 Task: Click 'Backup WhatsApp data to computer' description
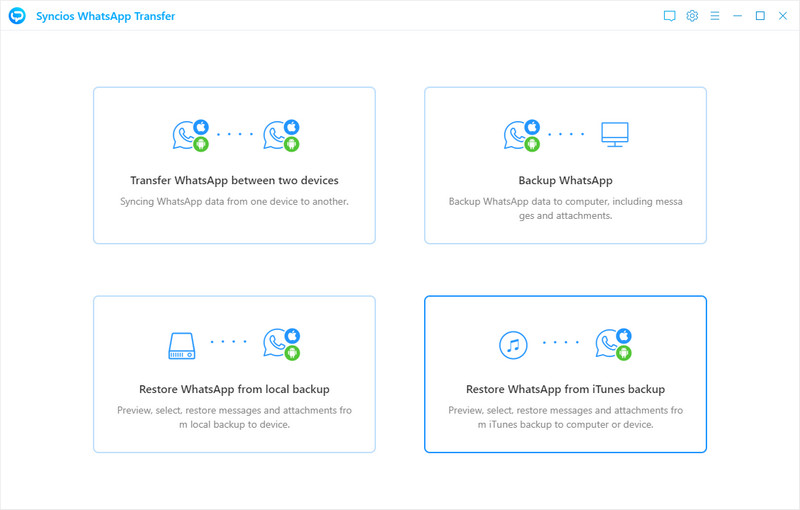point(565,209)
